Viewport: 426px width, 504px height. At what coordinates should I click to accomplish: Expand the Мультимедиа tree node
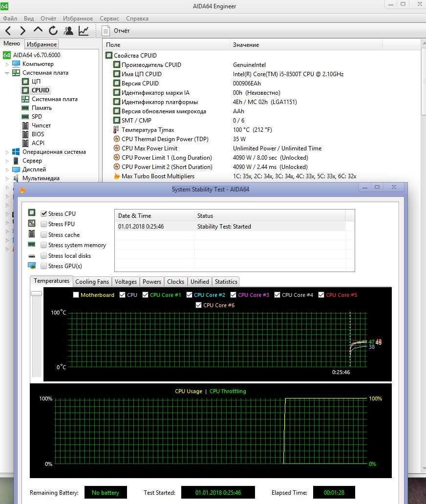click(7, 178)
